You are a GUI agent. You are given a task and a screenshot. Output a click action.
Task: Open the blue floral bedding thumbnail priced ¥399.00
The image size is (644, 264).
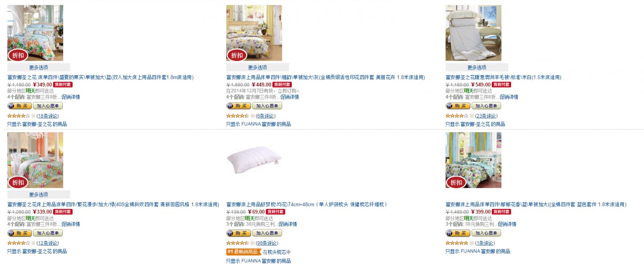coord(473,160)
